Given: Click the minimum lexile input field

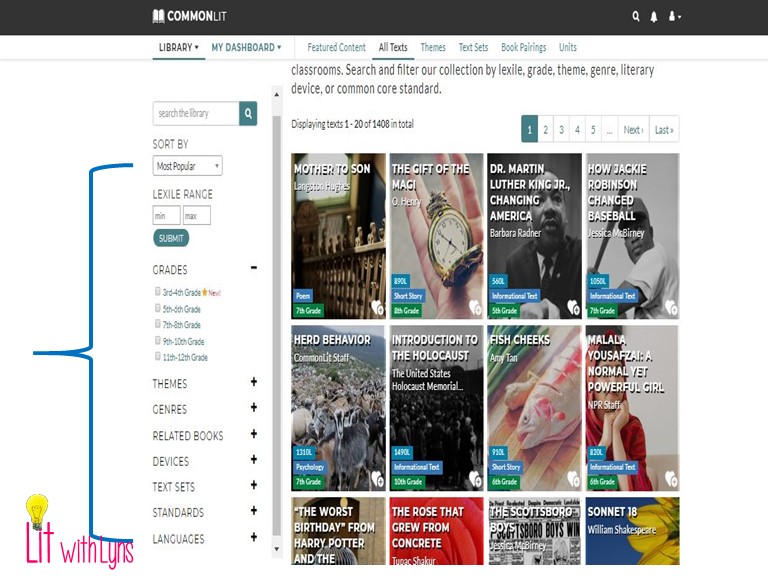Looking at the screenshot, I should [166, 216].
